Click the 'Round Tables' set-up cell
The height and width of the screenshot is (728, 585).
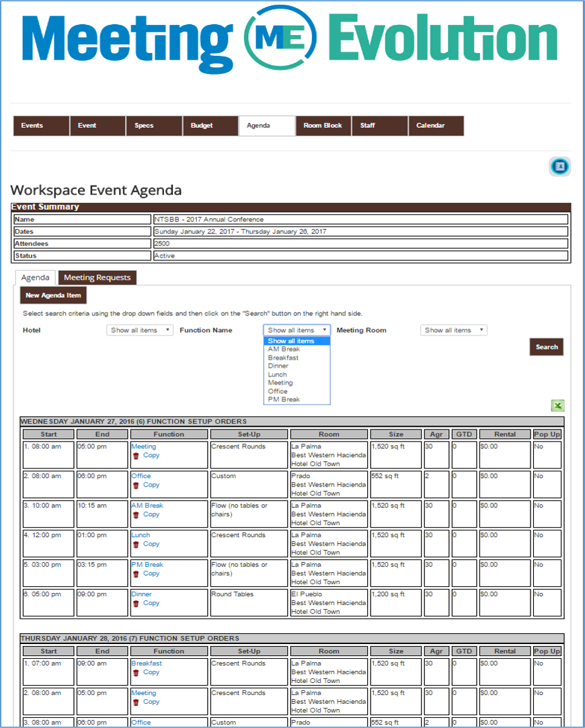[x=249, y=603]
